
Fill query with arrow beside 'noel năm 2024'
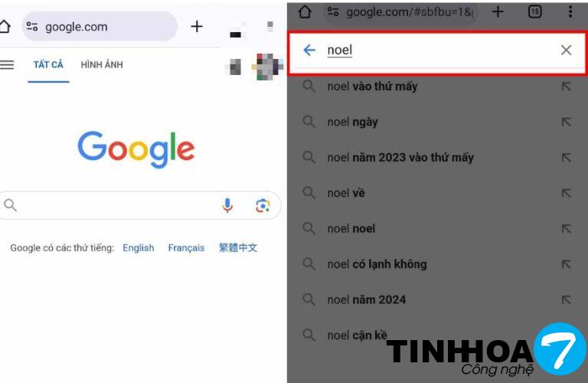(566, 300)
